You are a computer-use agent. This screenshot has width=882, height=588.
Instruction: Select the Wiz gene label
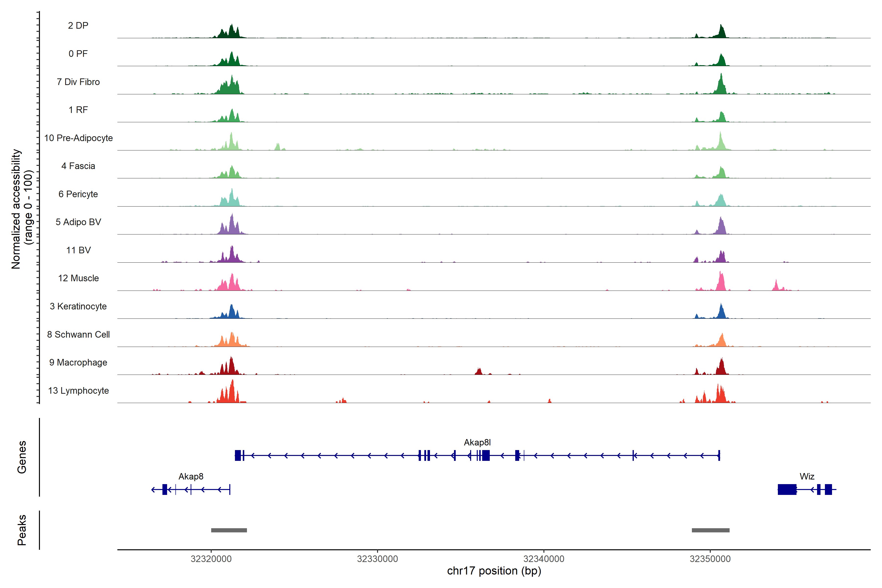coord(807,477)
